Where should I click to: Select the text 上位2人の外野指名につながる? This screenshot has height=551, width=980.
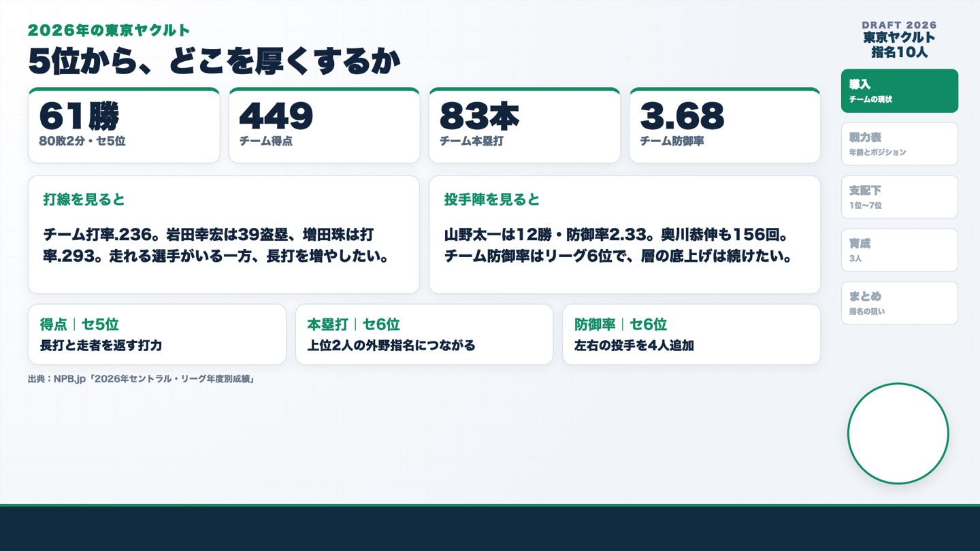pyautogui.click(x=391, y=346)
